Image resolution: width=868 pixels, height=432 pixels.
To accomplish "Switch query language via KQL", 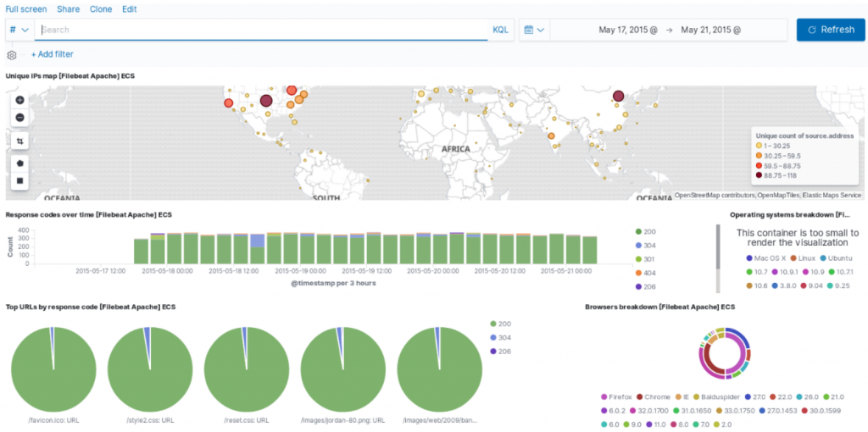I will (500, 30).
